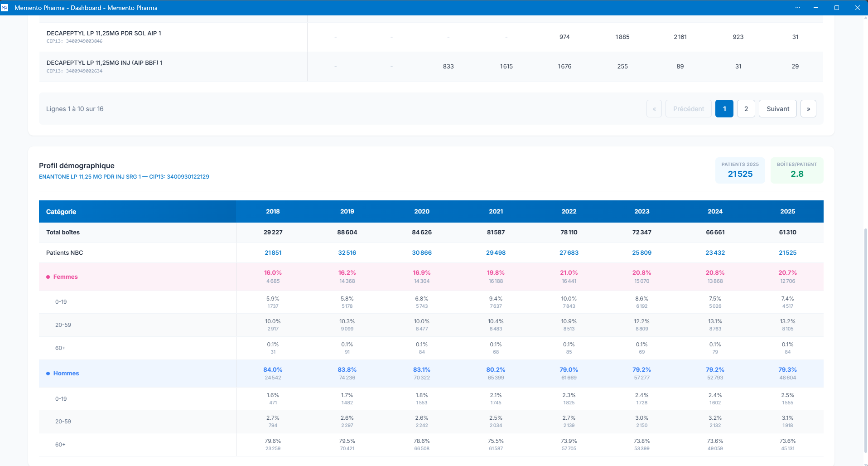
Task: Click the value 1885 in DECAPEPTYL PDR SOL row
Action: [622, 37]
